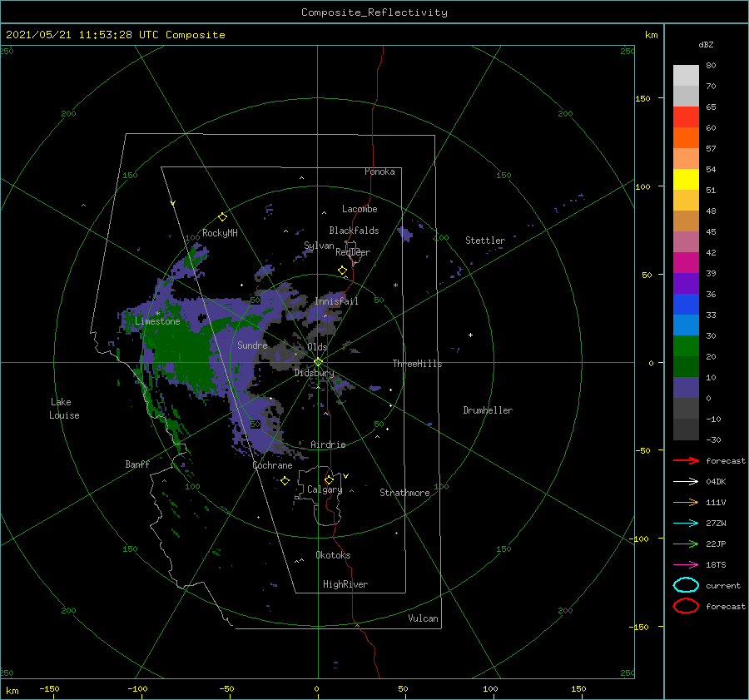Screen dimensions: 749x700
Task: Click the Vulcan city label
Action: 424,618
